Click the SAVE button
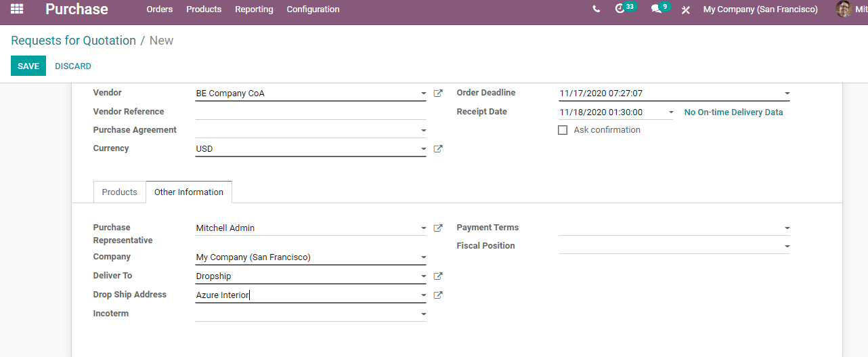The width and height of the screenshot is (868, 357). pos(28,66)
